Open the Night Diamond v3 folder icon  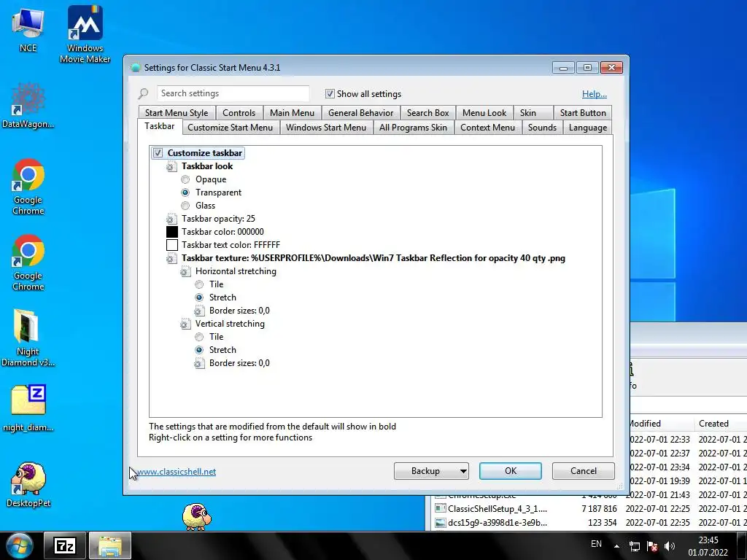[28, 337]
